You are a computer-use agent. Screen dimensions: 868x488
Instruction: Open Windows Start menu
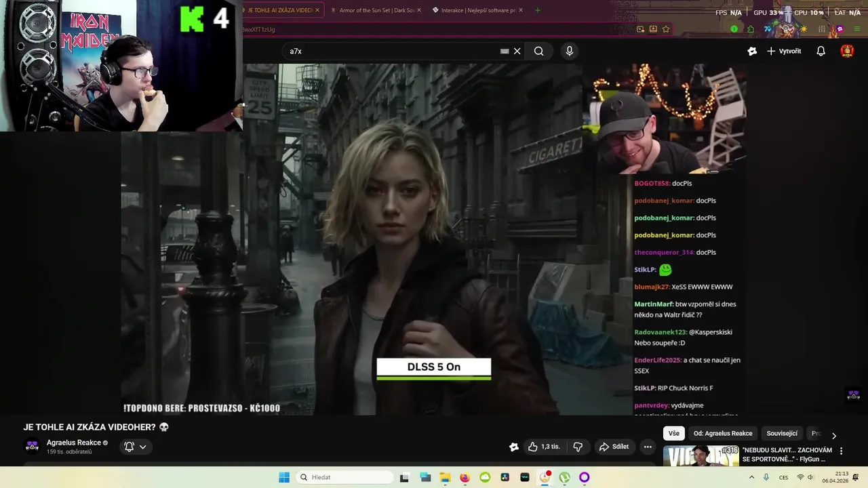point(284,477)
